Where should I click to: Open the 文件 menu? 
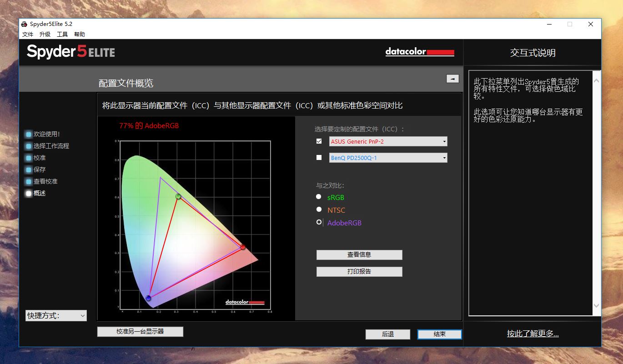[x=27, y=34]
